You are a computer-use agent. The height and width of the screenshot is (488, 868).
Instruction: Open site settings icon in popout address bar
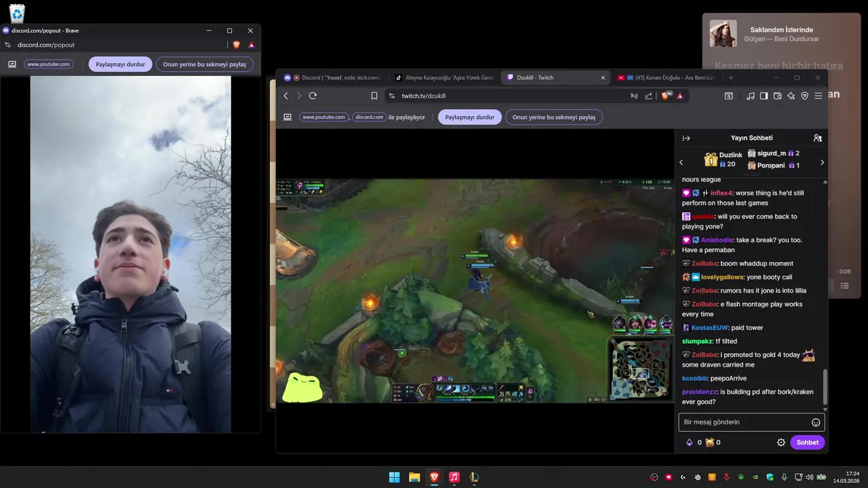(x=7, y=45)
